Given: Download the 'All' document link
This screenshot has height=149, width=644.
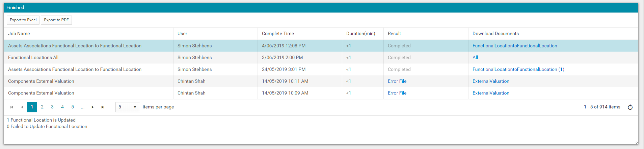Looking at the screenshot, I should pos(475,58).
